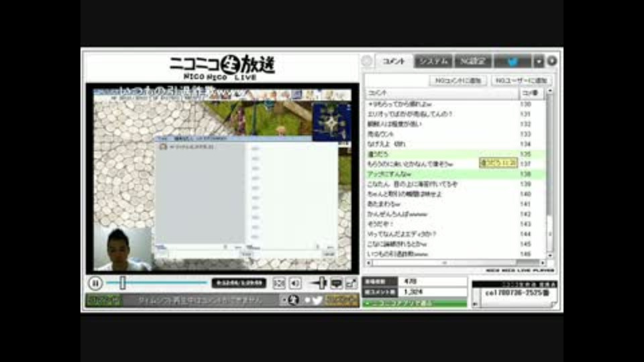The width and height of the screenshot is (644, 362).
Task: Click the grey circle icon left of the コメント tab
Action: (367, 61)
